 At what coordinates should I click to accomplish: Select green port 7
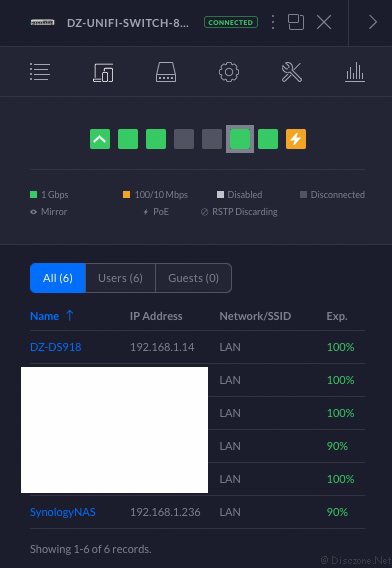pos(268,139)
